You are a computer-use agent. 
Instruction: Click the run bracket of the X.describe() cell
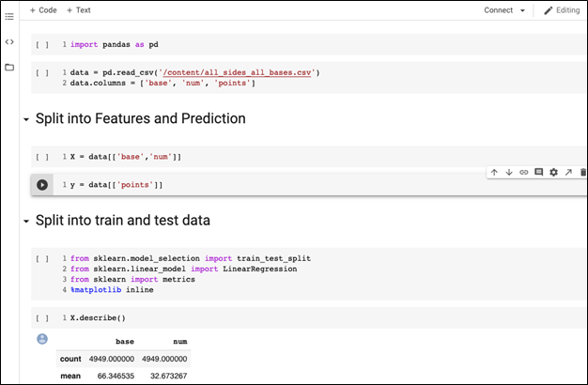[x=42, y=318]
